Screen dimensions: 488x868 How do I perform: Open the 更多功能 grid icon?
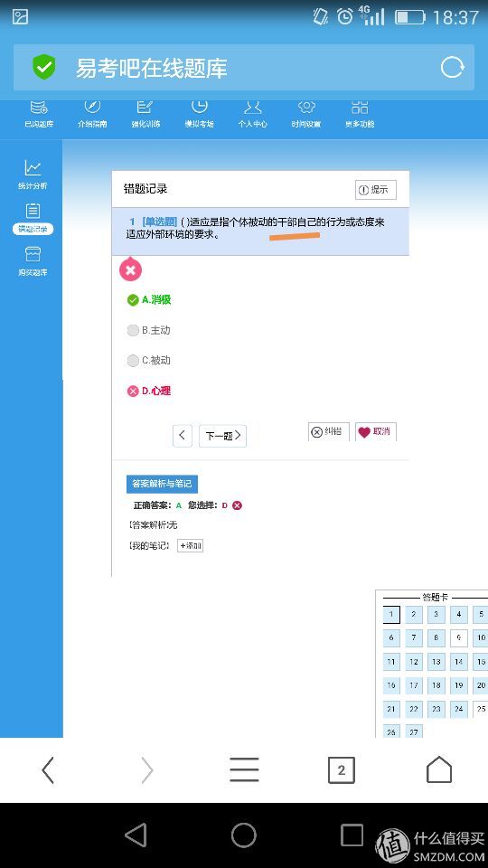tap(360, 108)
